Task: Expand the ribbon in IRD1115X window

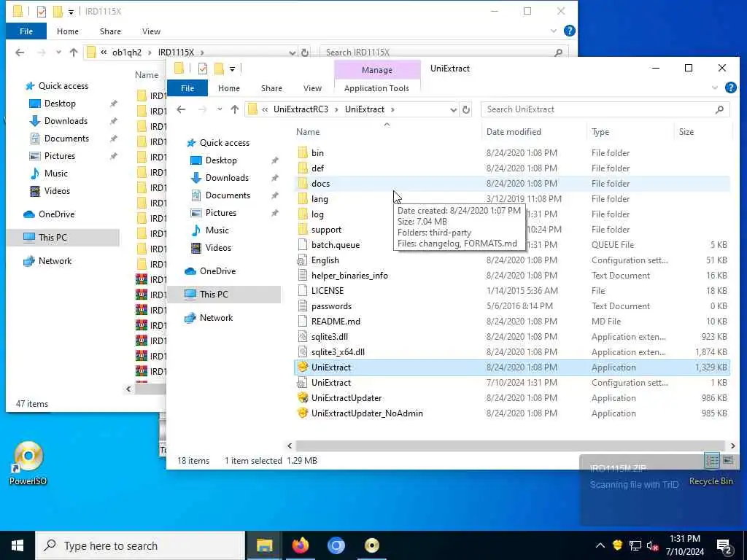Action: [x=554, y=31]
